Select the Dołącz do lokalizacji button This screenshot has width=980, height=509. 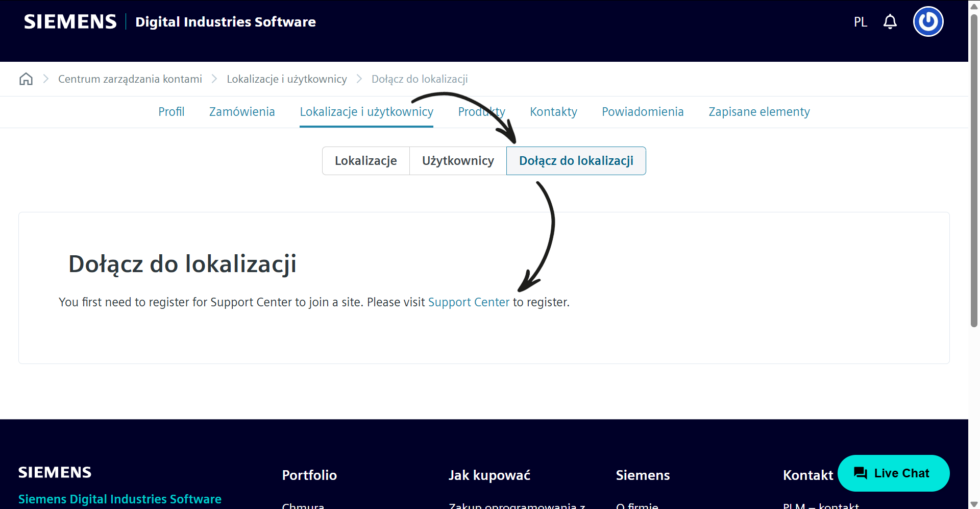pyautogui.click(x=576, y=161)
